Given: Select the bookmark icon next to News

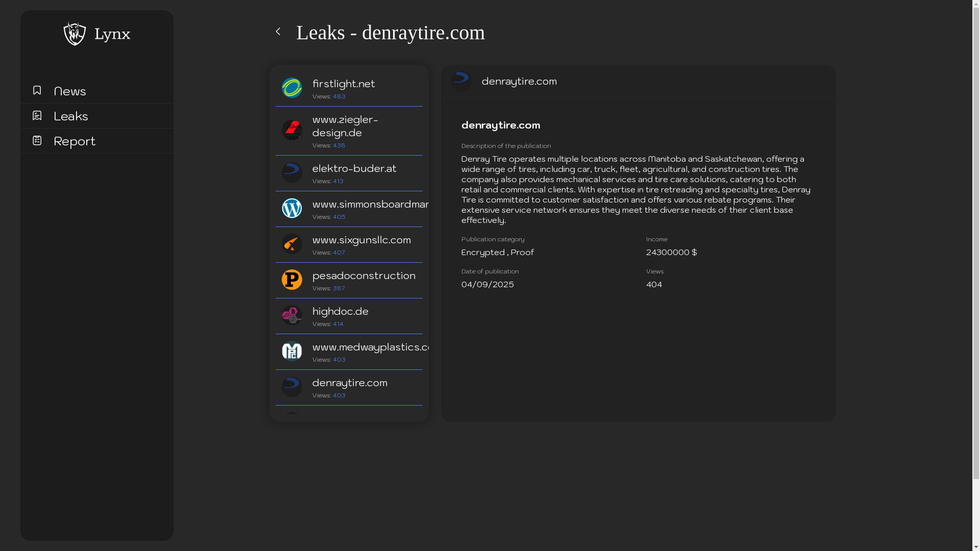Looking at the screenshot, I should click(x=37, y=90).
